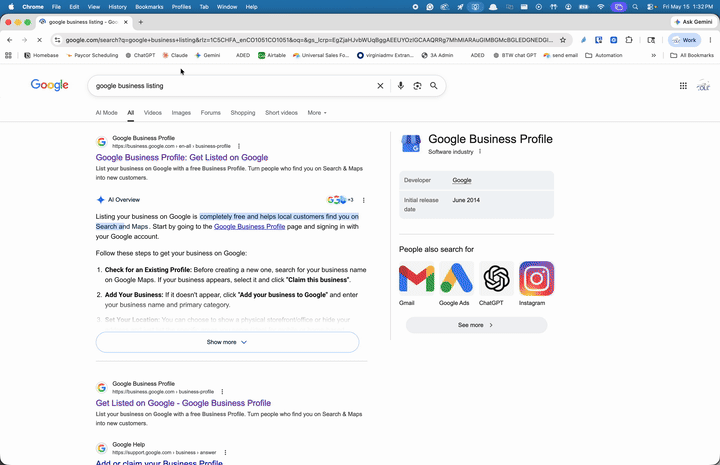Open AI Overview three-dot options
The image size is (720, 465).
coord(364,200)
